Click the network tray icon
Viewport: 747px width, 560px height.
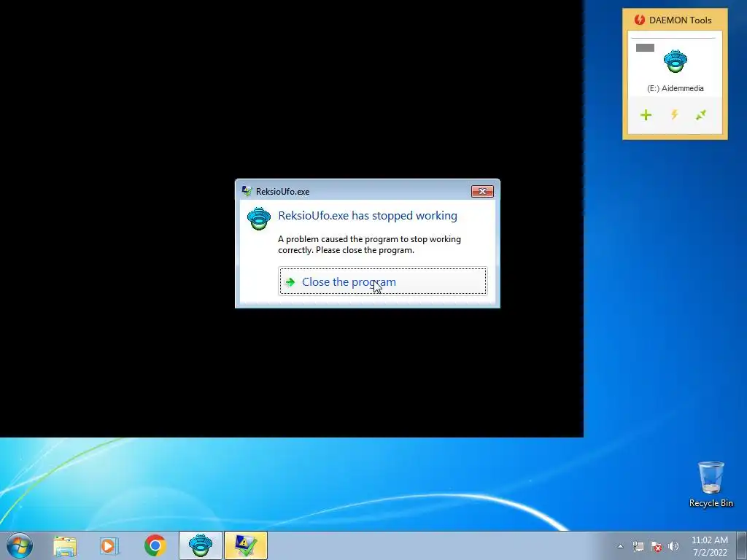638,546
